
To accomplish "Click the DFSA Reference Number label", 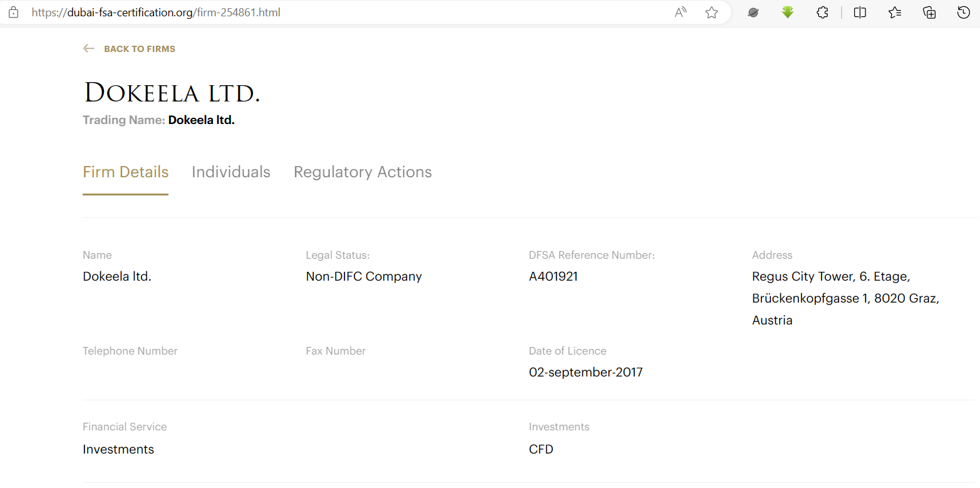I will coord(592,255).
